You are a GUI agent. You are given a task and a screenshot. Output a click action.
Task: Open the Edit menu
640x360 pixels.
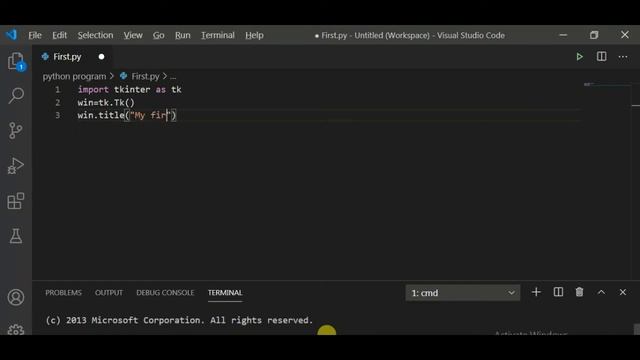59,36
